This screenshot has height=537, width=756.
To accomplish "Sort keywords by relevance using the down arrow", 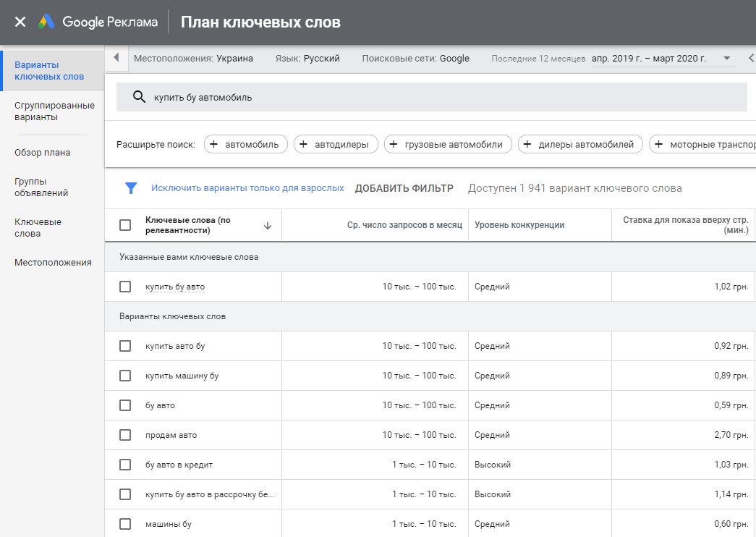I will tap(268, 226).
